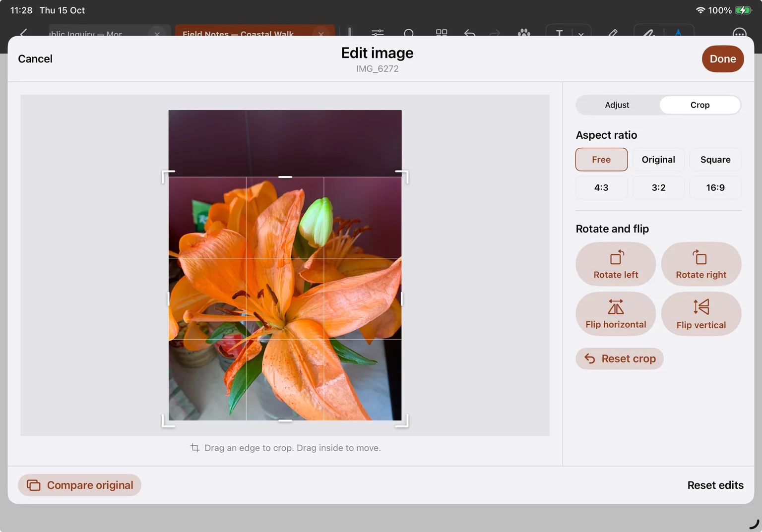Select the bottom-left crop corner handle
Image resolution: width=762 pixels, height=532 pixels.
pos(168,421)
